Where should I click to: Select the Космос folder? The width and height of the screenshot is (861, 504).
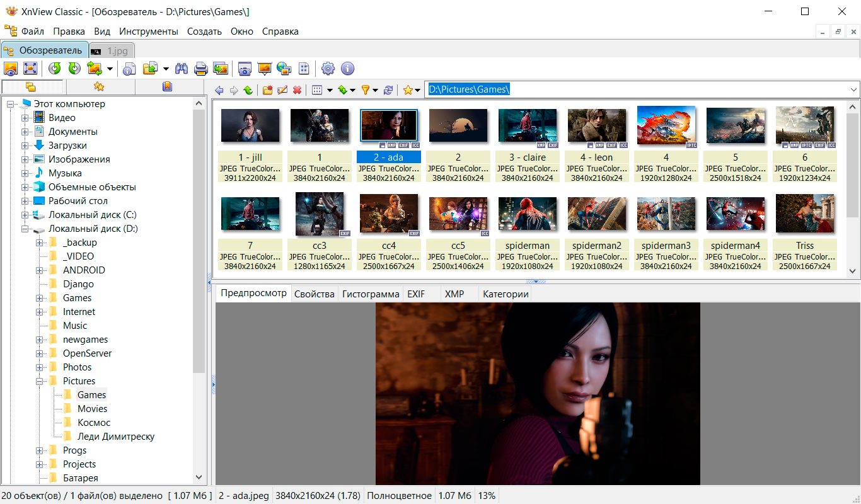(94, 423)
